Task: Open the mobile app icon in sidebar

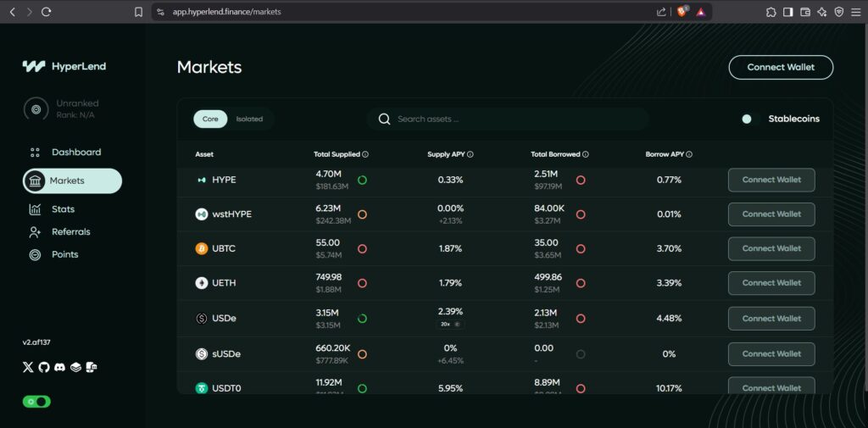Action: [92, 367]
